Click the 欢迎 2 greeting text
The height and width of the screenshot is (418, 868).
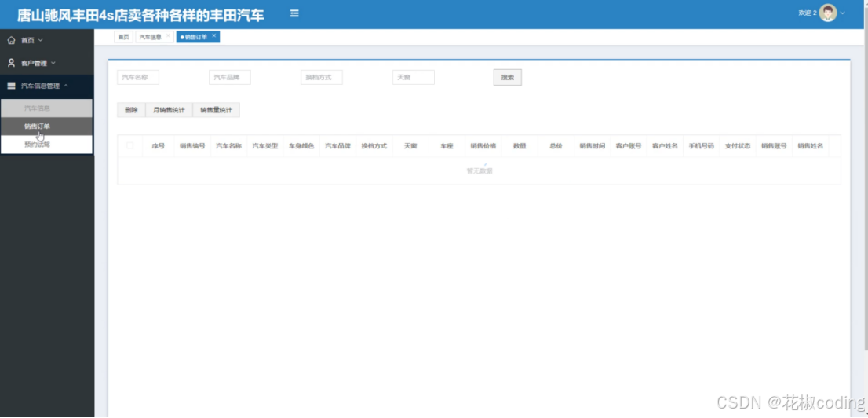(807, 13)
